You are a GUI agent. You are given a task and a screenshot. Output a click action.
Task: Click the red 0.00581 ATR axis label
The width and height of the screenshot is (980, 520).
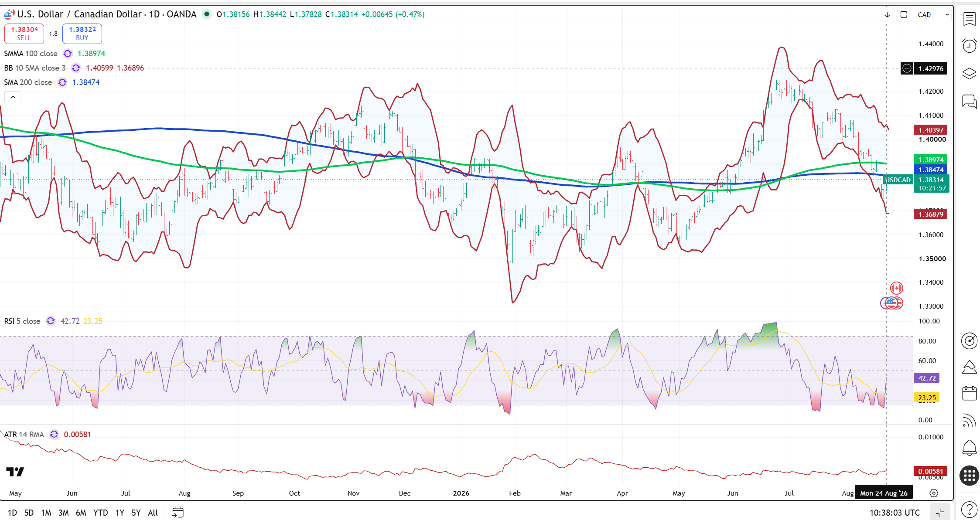[x=931, y=471]
